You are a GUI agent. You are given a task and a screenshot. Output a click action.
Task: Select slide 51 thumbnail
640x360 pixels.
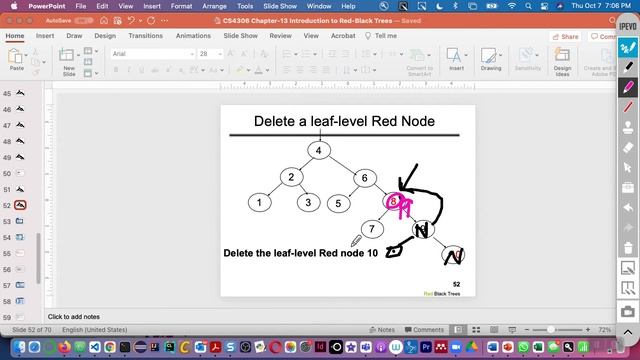pos(20,189)
